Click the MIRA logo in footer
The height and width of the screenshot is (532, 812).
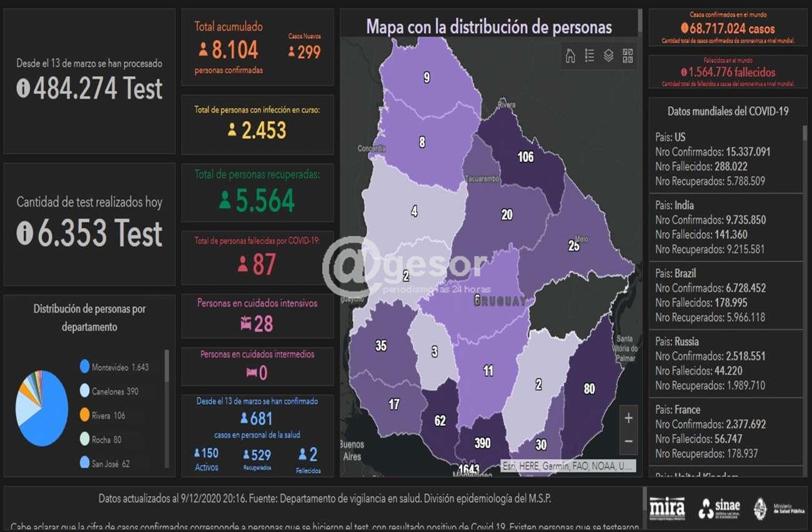point(666,508)
